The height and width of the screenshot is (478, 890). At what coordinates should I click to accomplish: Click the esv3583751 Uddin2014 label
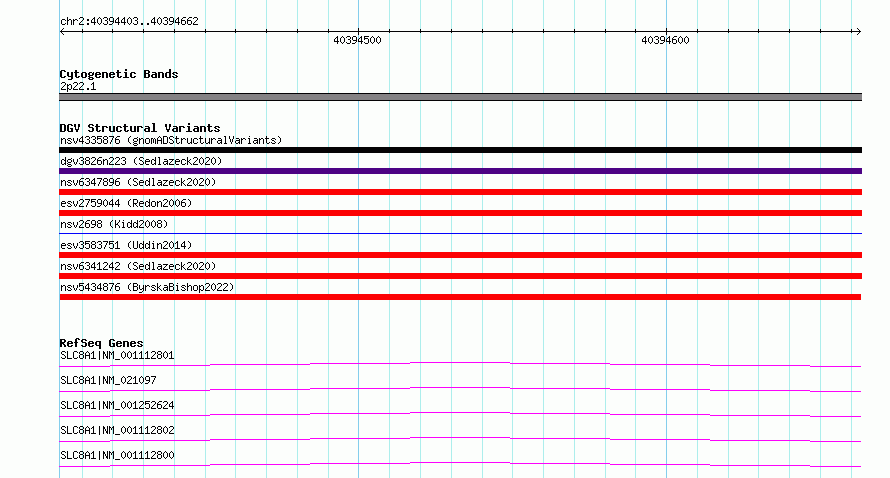(x=126, y=245)
